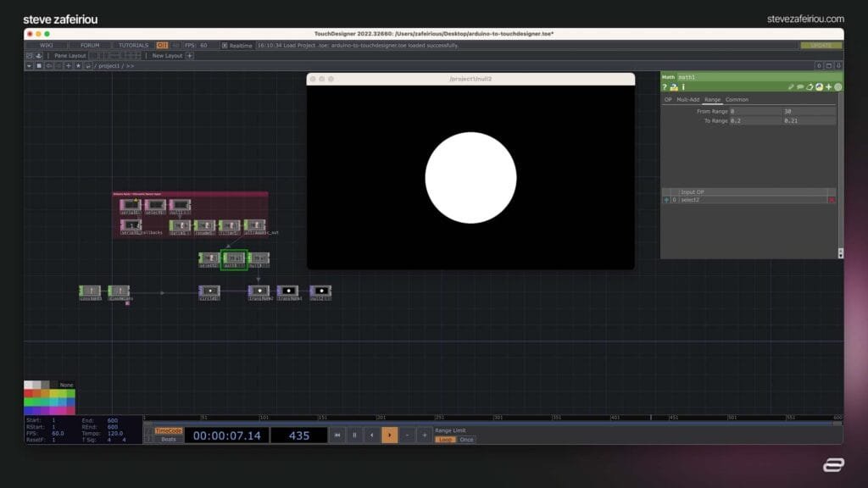Click the pause button in timeline transport

354,435
